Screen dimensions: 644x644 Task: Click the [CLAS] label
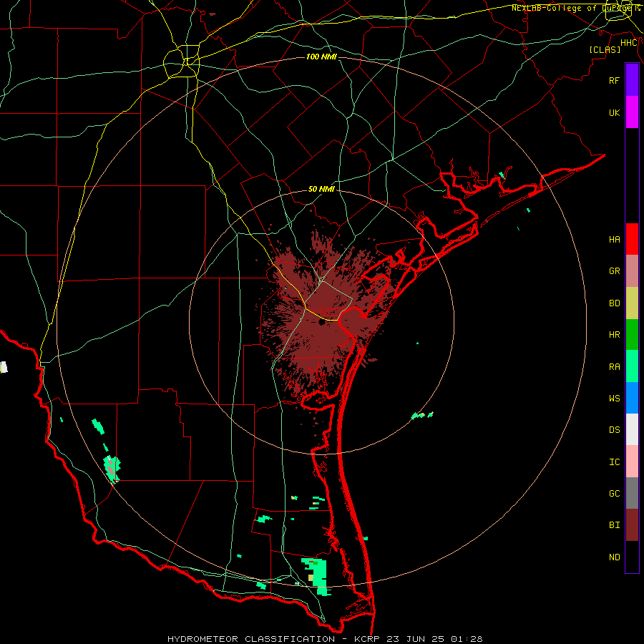tap(605, 49)
